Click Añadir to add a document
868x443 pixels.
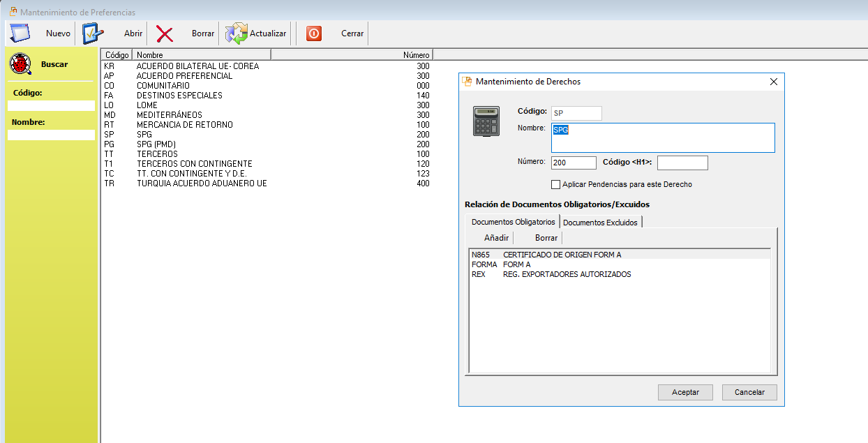tap(496, 238)
